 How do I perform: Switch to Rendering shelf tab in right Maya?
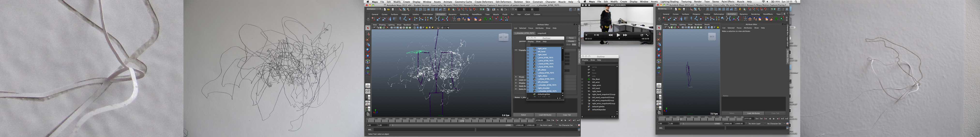[755, 14]
